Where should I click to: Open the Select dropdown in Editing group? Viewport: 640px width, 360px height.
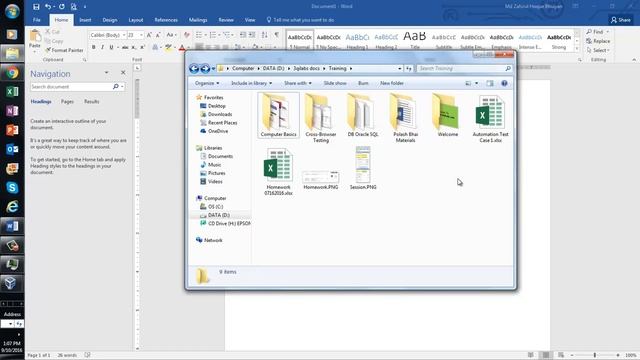(x=598, y=50)
